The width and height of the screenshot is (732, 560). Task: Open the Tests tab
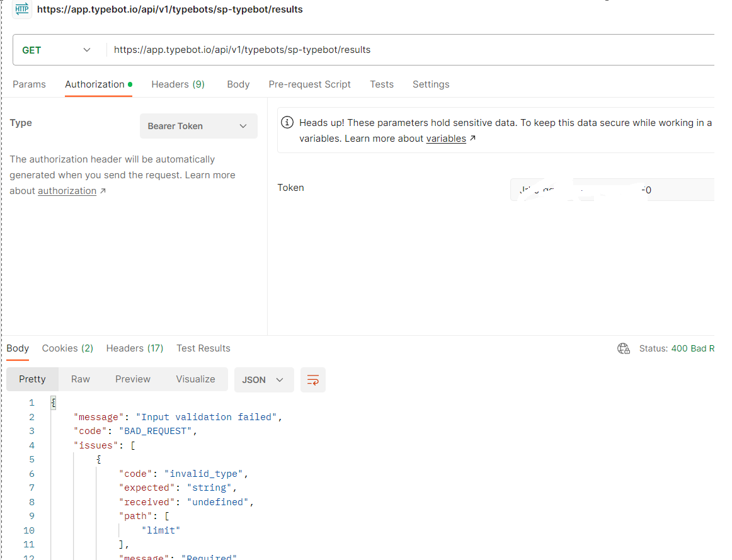point(381,84)
